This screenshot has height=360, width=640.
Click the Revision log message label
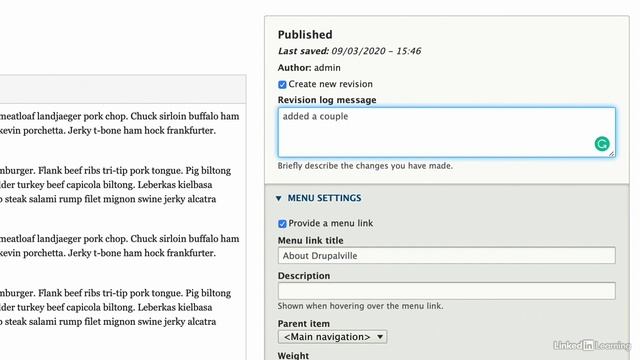point(327,100)
